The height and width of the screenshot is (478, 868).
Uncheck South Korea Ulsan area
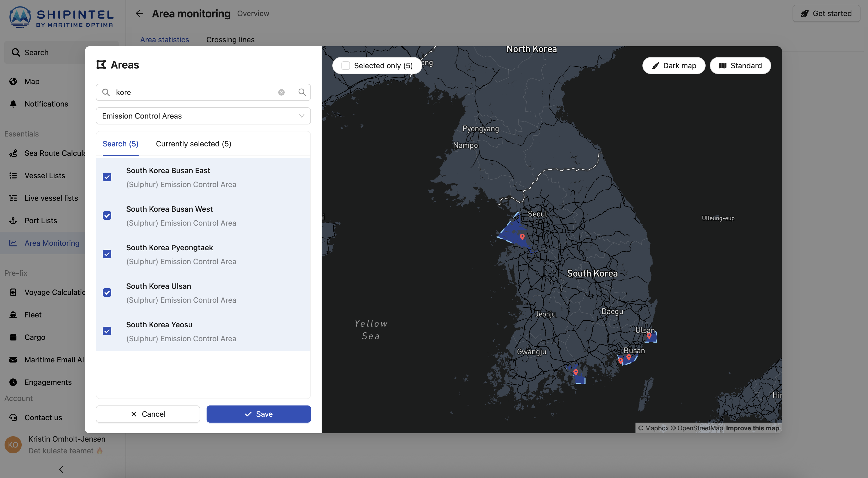[107, 293]
